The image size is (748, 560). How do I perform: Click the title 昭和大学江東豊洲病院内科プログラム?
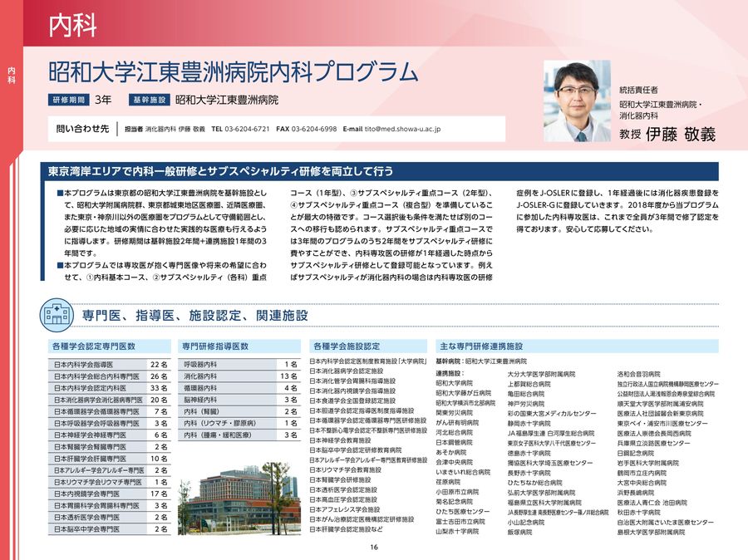click(x=234, y=72)
